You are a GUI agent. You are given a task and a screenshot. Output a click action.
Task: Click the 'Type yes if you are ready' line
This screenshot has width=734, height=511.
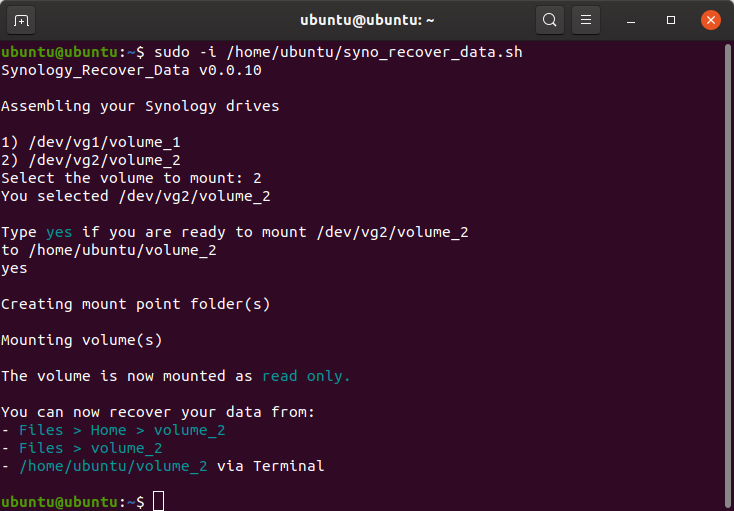(x=235, y=232)
